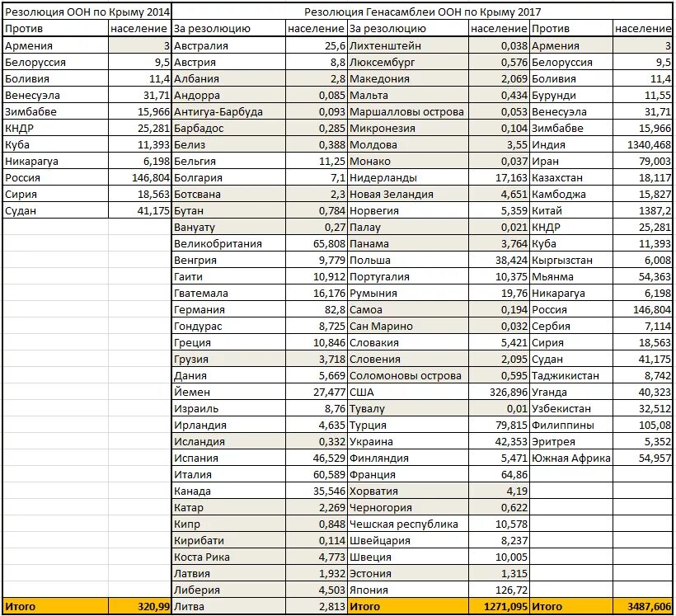Image resolution: width=676 pixels, height=616 pixels.
Task: Click population value 41,175 in the 2014 table
Action: pyautogui.click(x=139, y=210)
